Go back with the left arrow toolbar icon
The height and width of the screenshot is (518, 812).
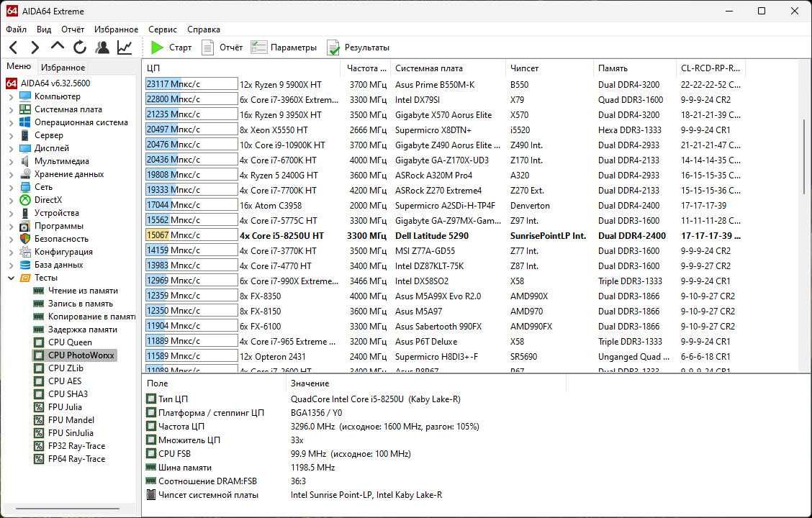tap(14, 47)
